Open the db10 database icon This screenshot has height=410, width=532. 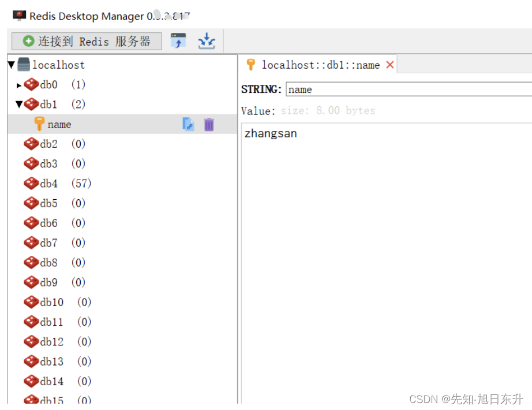[x=31, y=302]
